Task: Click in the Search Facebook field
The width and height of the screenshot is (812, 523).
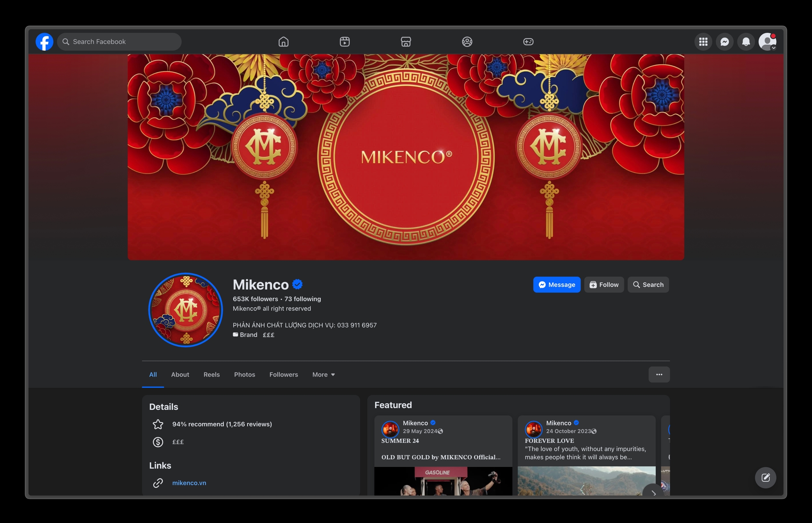Action: [119, 42]
